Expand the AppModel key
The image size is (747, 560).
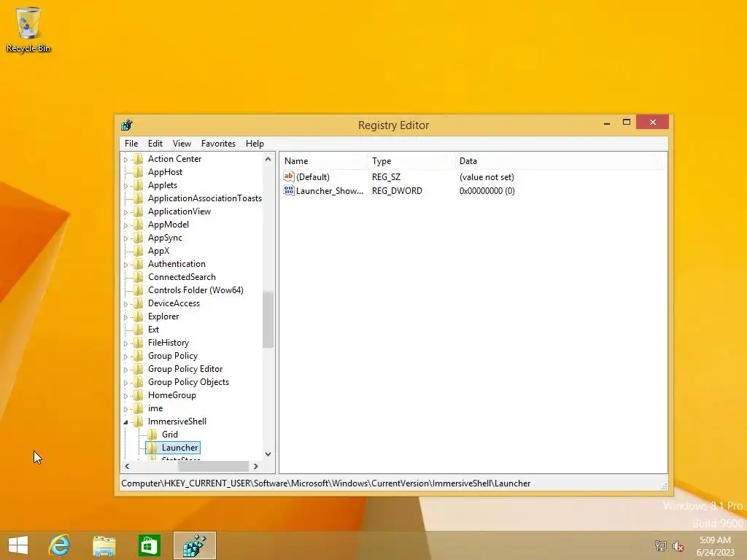[125, 225]
